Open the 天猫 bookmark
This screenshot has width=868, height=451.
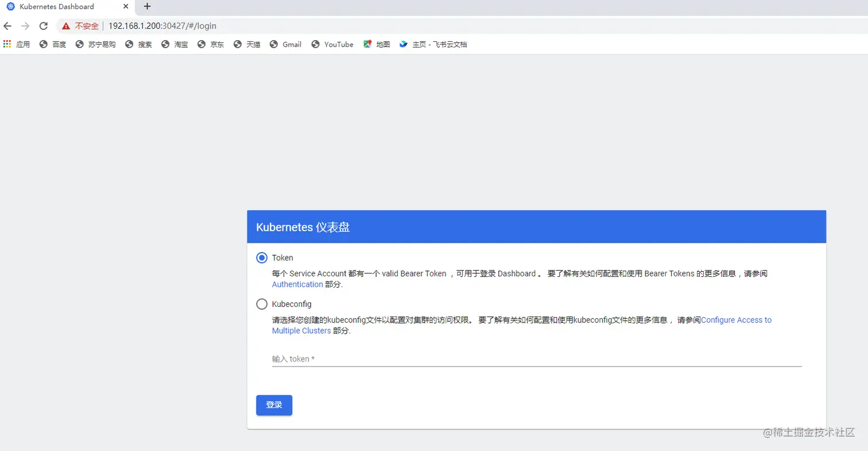pyautogui.click(x=247, y=44)
